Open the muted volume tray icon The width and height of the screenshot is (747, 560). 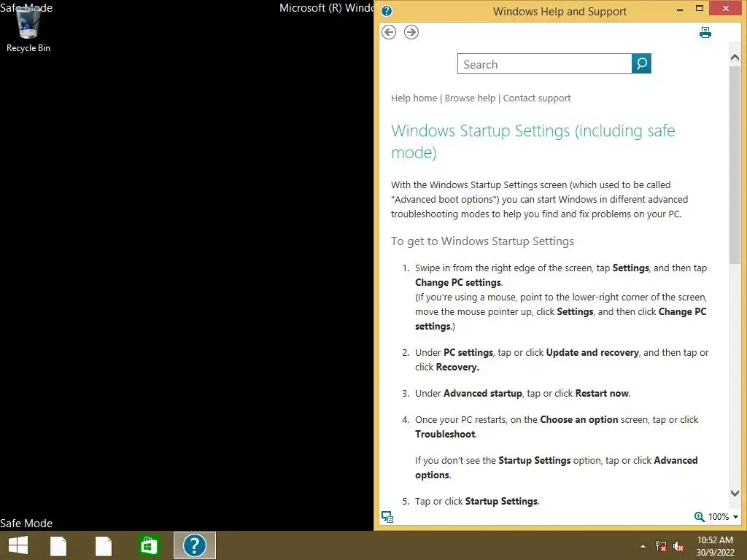point(678,546)
